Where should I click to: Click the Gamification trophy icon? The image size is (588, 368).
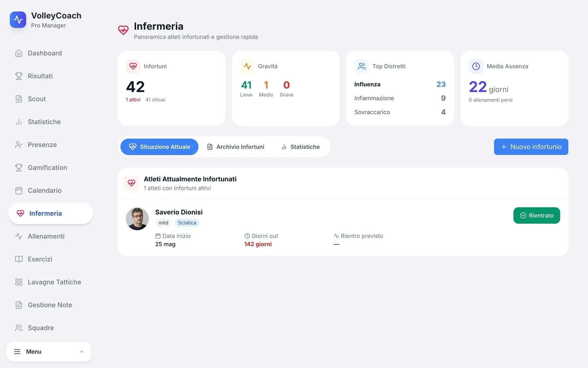coord(19,168)
